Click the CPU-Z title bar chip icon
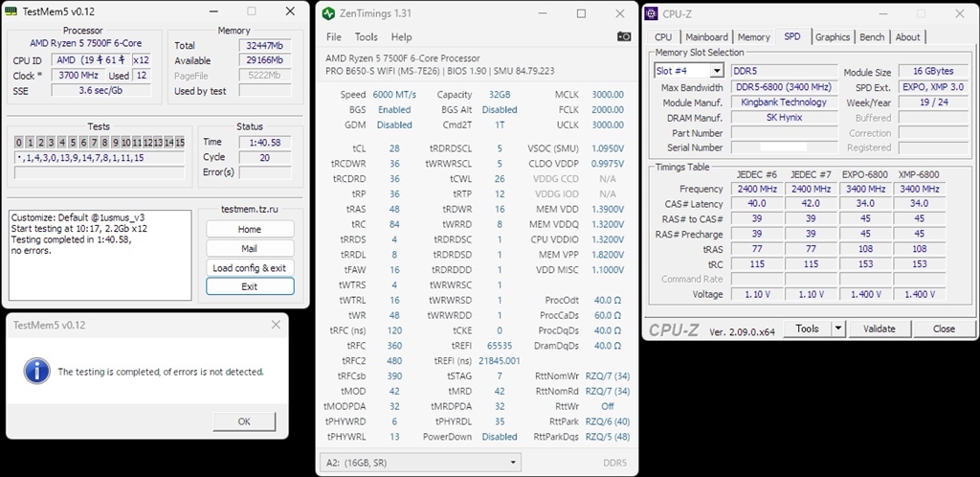Image resolution: width=980 pixels, height=477 pixels. pos(653,13)
